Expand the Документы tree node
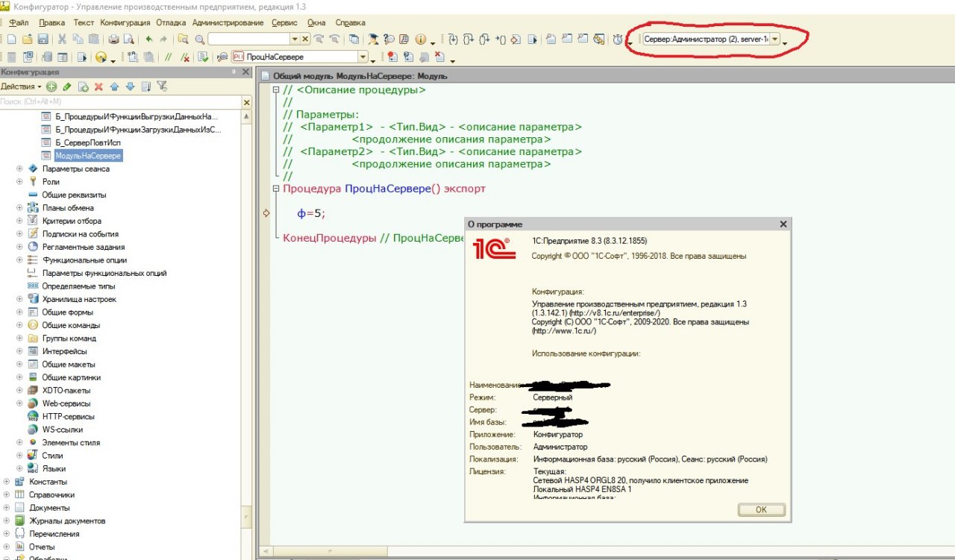 (x=7, y=508)
